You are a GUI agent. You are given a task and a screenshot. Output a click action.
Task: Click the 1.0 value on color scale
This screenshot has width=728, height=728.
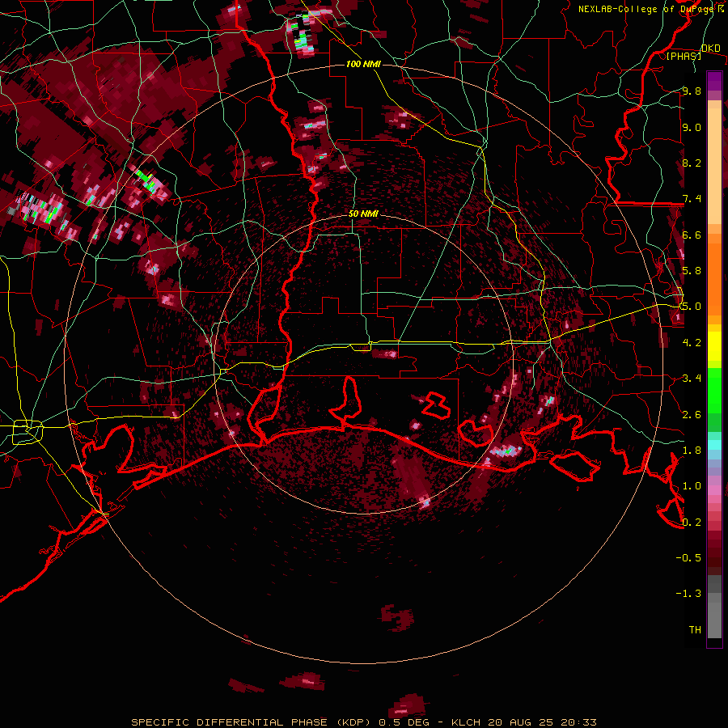tap(692, 486)
